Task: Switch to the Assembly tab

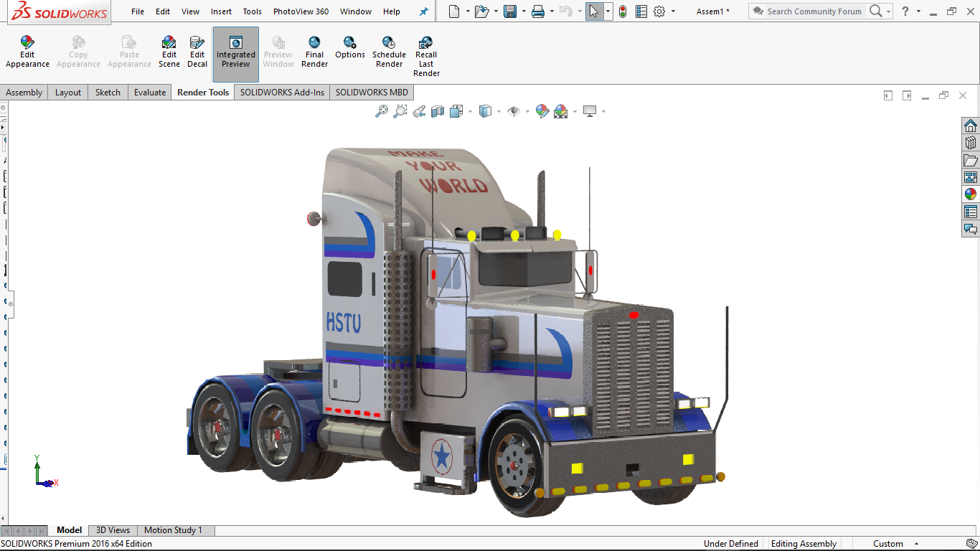Action: click(x=24, y=92)
